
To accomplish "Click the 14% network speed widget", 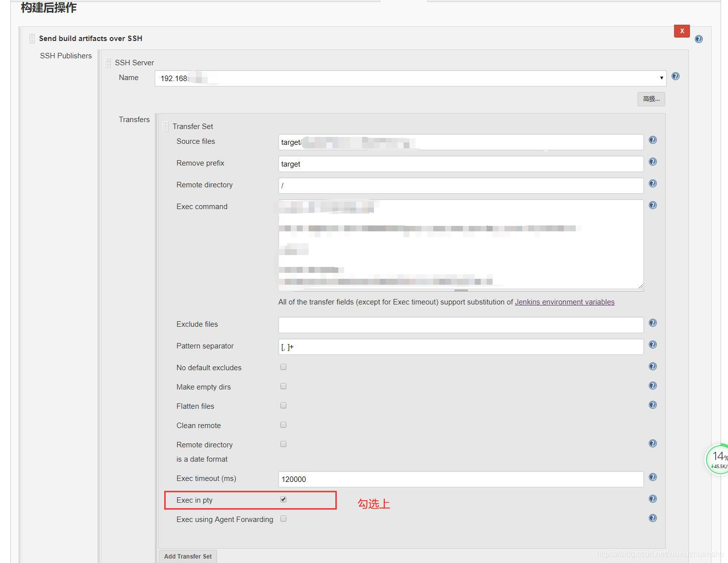I will click(717, 459).
